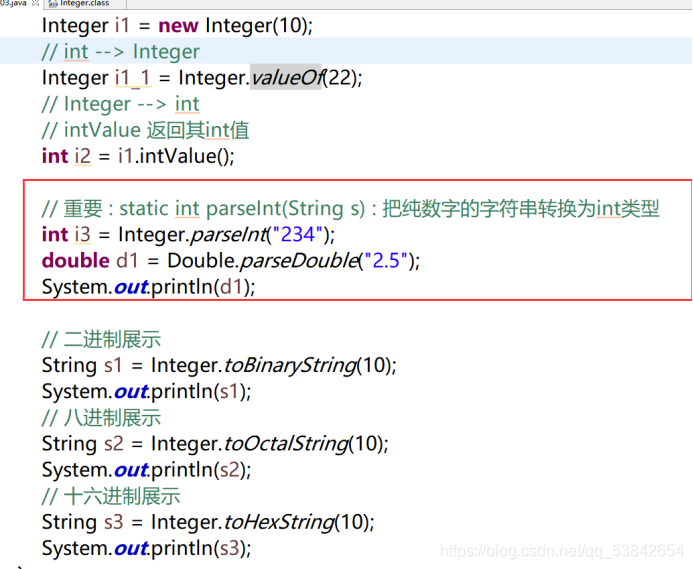Click the parseDouble method call

[x=298, y=260]
